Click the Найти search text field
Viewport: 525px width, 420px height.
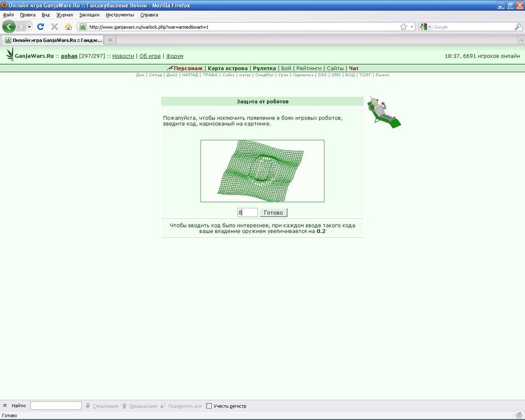pyautogui.click(x=56, y=405)
